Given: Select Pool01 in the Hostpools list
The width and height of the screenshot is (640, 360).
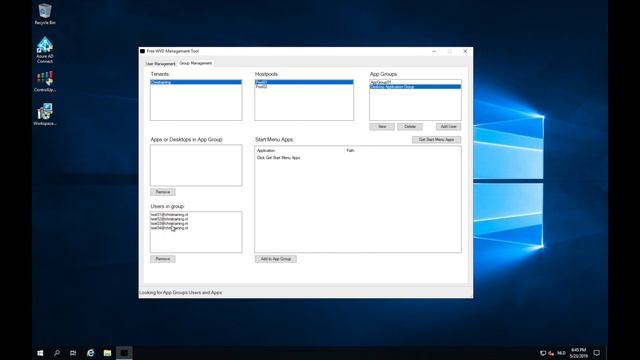Looking at the screenshot, I should click(304, 82).
